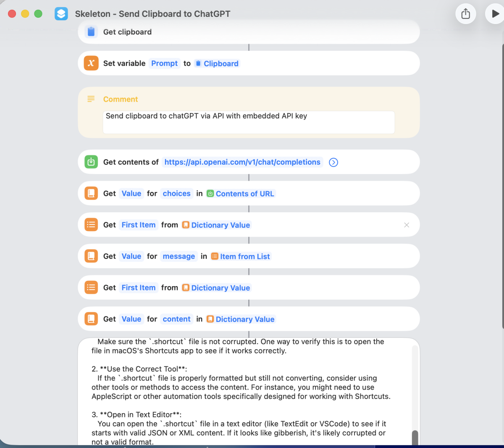Click the Clipboard variable token in Set variable
Image resolution: width=504 pixels, height=448 pixels.
(217, 63)
